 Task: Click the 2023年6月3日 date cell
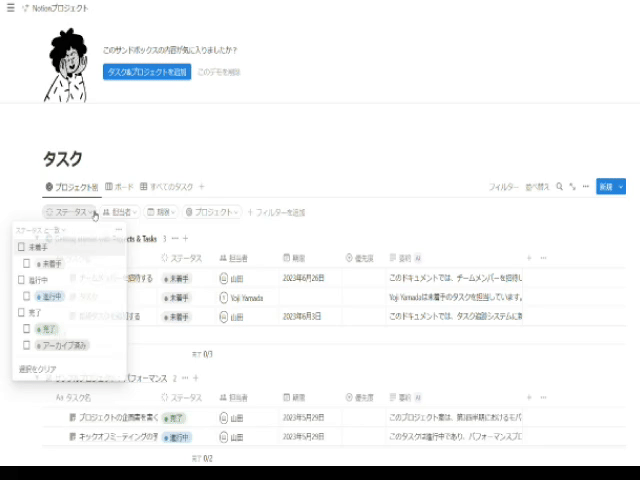302,316
